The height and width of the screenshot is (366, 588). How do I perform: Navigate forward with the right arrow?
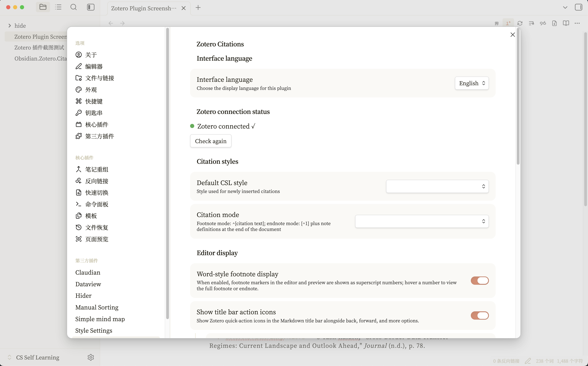click(122, 23)
